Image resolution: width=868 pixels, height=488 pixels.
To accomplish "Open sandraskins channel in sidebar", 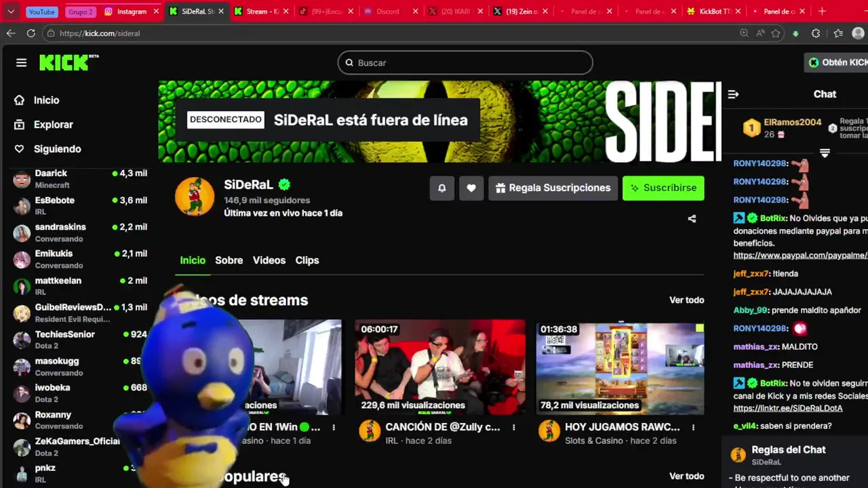I will (80, 232).
